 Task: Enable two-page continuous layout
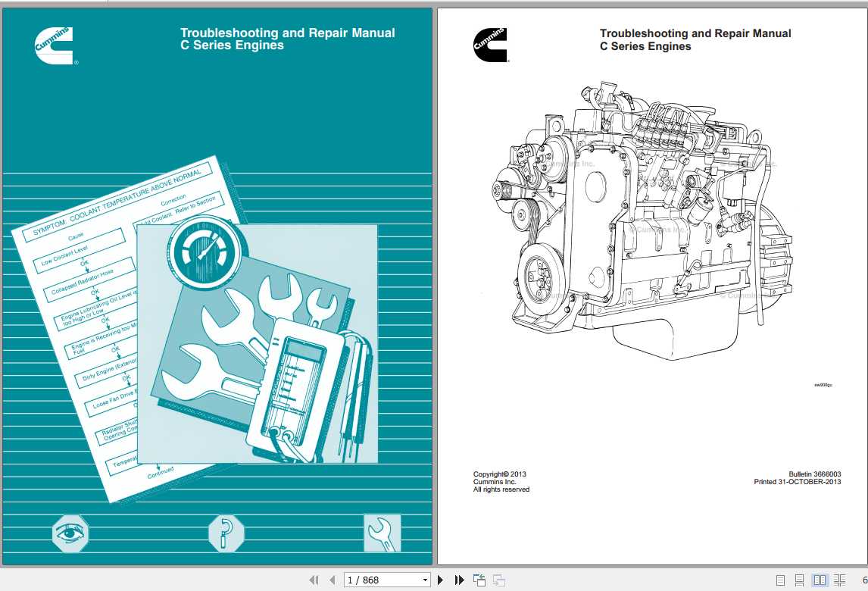(838, 580)
